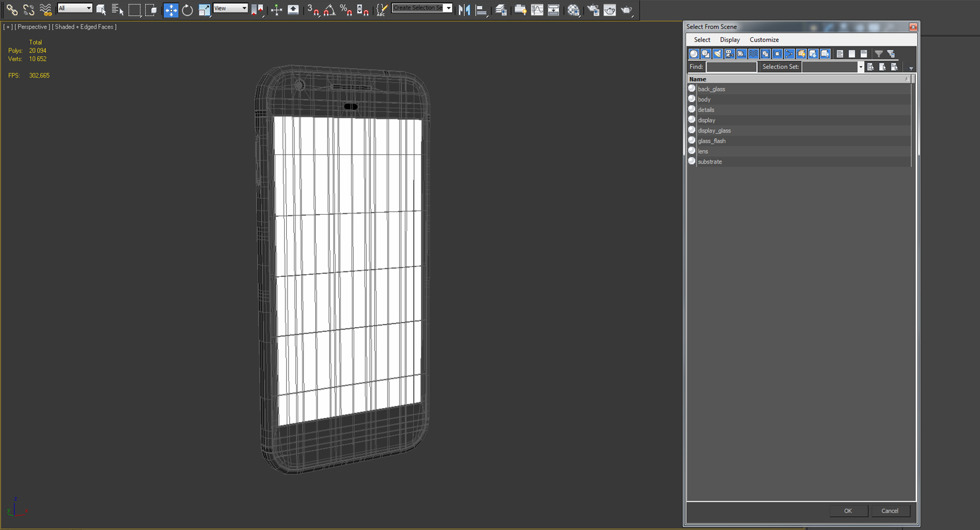Toggle Keyboard Shortcut Override
The height and width of the screenshot is (530, 980).
293,10
